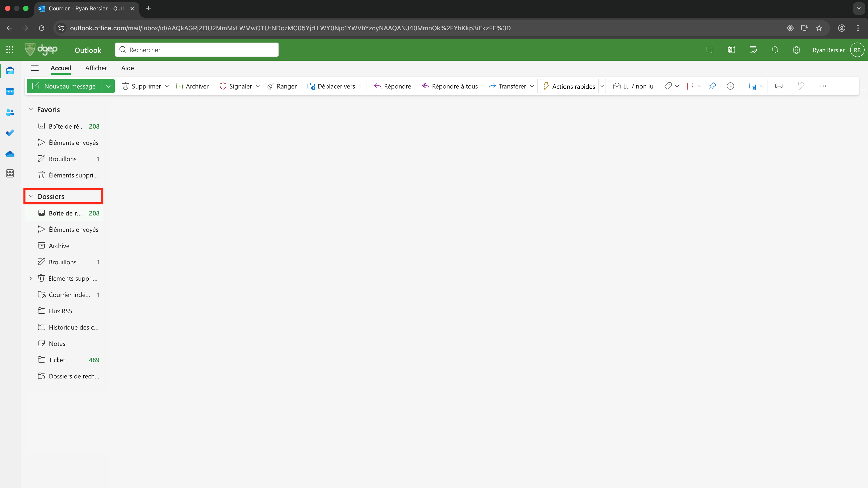
Task: Toggle the hamburger navigation pane icon
Action: tap(35, 68)
